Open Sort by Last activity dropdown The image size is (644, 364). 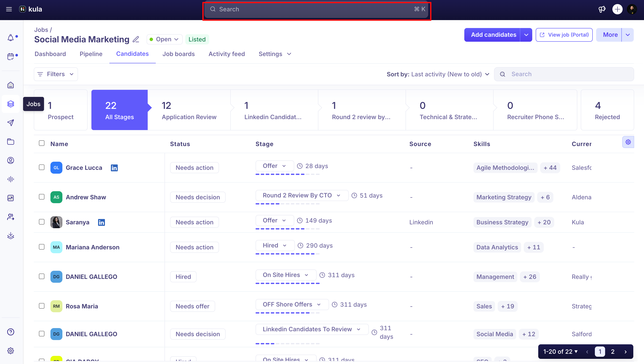(438, 74)
